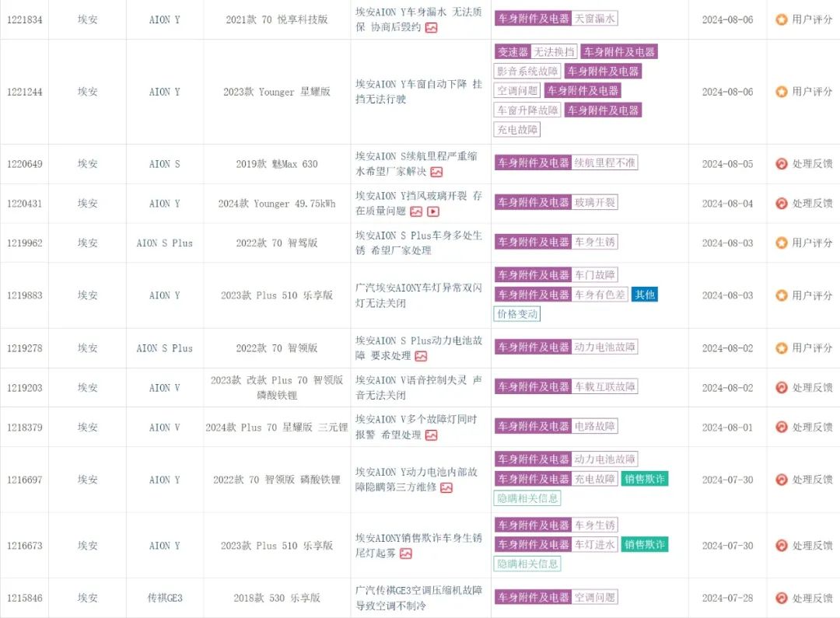
Task: Select the blue 其他 tag
Action: (644, 295)
